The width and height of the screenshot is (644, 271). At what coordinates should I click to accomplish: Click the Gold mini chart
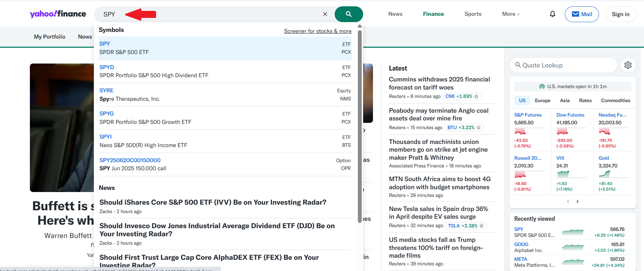613,174
